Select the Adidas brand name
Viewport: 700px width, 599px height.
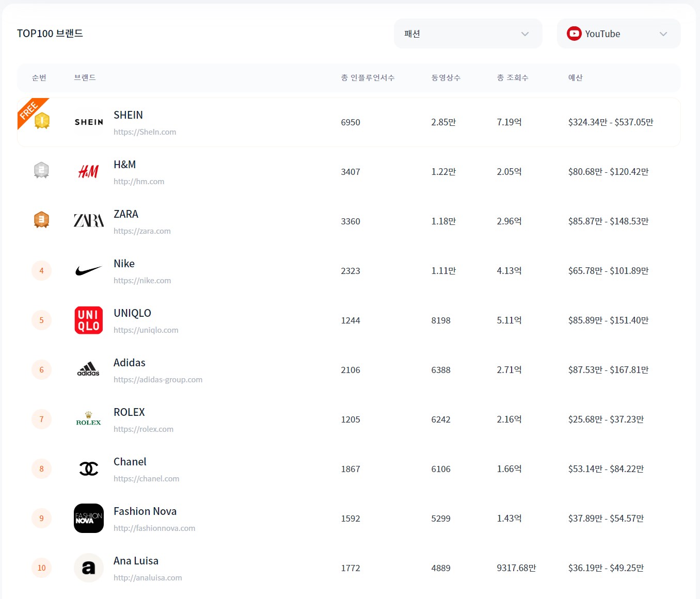click(130, 363)
